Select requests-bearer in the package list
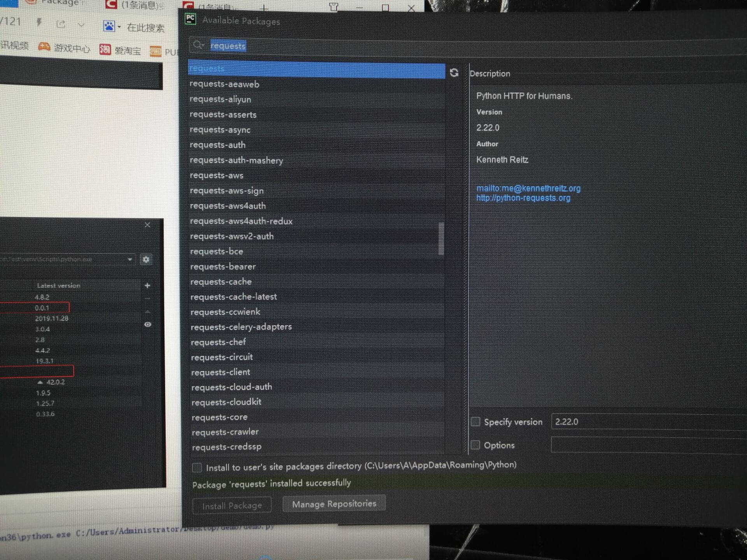 pos(316,267)
